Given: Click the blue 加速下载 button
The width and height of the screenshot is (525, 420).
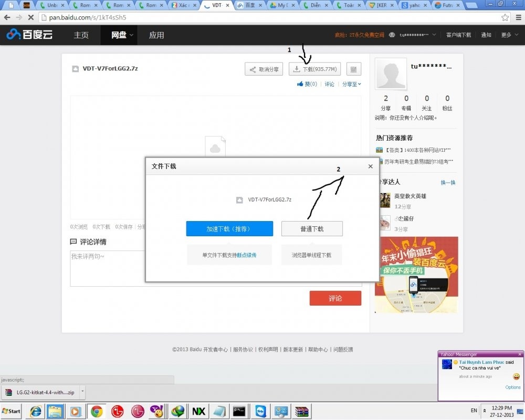Looking at the screenshot, I should pos(229,229).
